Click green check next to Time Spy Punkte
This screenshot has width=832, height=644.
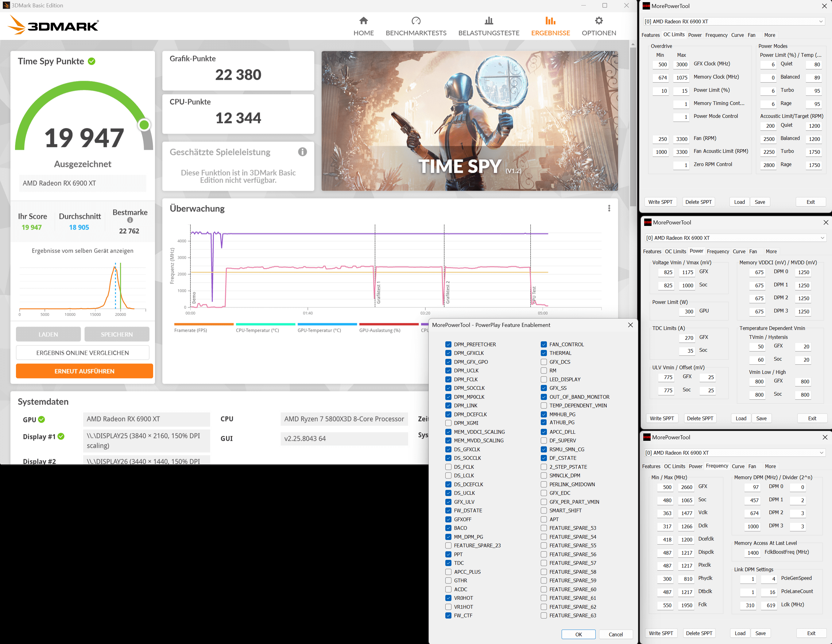[x=92, y=61]
